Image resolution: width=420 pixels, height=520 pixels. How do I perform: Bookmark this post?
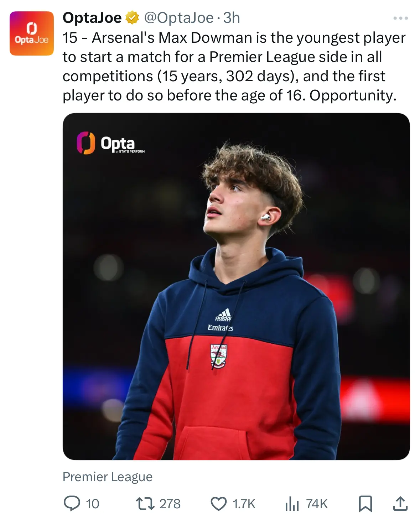coord(365,504)
